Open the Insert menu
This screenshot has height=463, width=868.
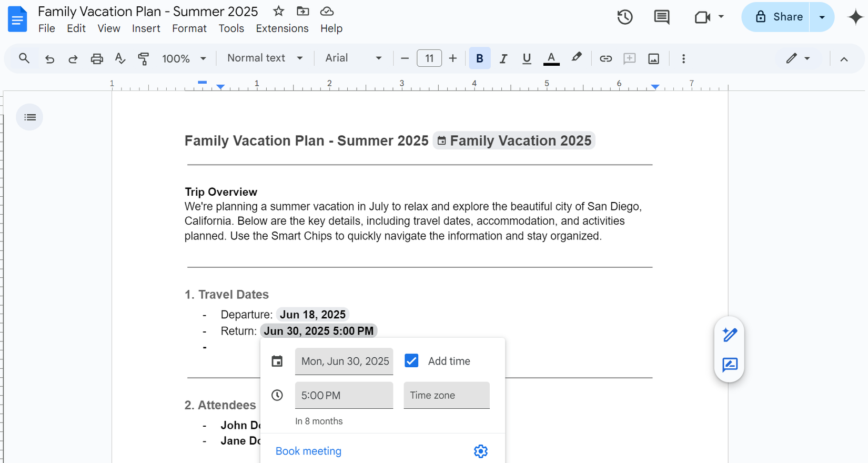(x=146, y=28)
